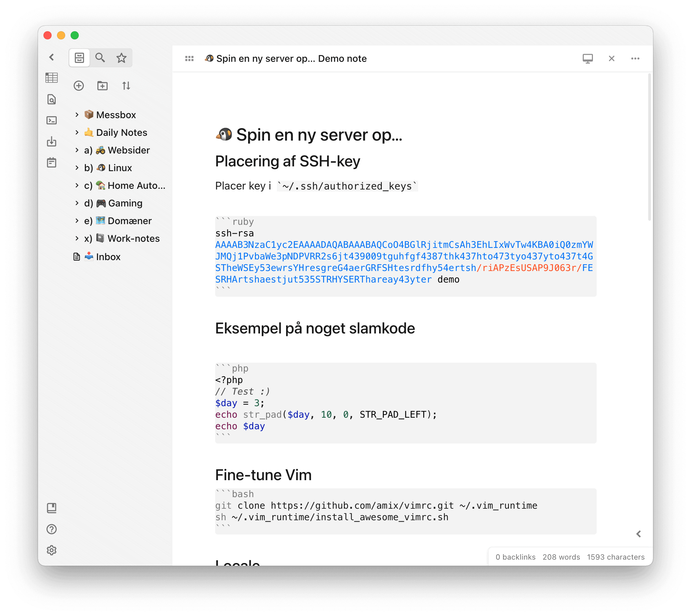The height and width of the screenshot is (616, 691).
Task: Open the search tab in sidebar
Action: point(100,58)
